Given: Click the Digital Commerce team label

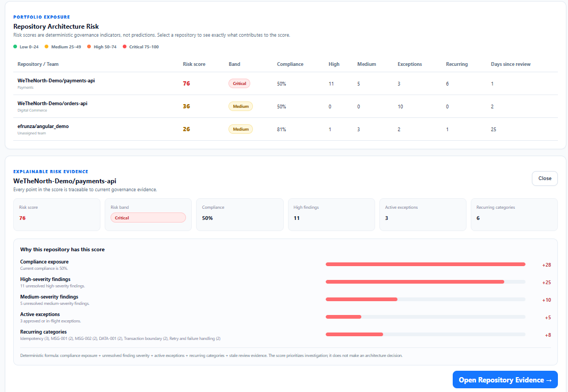Looking at the screenshot, I should [x=32, y=110].
